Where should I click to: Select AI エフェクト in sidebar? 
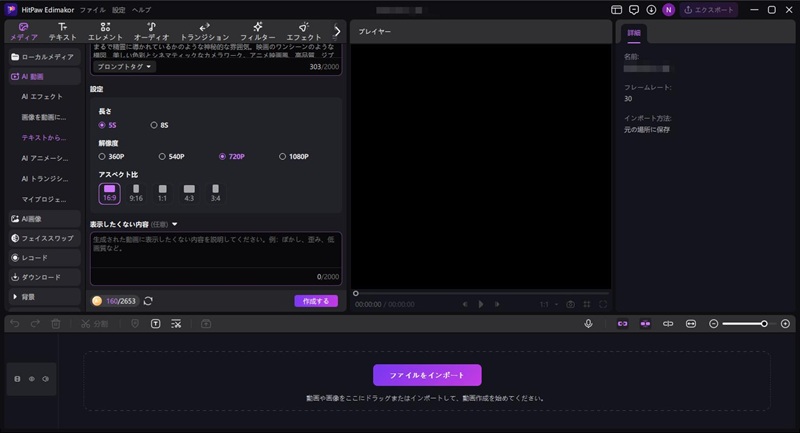(42, 96)
